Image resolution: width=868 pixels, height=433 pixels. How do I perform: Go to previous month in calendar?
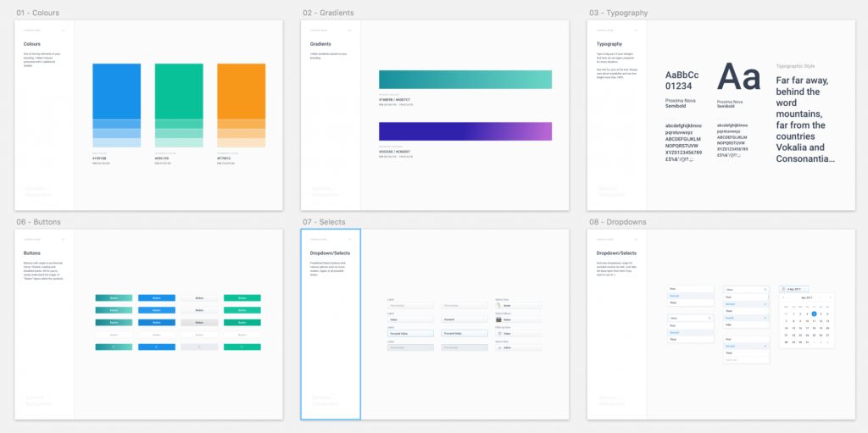[783, 297]
